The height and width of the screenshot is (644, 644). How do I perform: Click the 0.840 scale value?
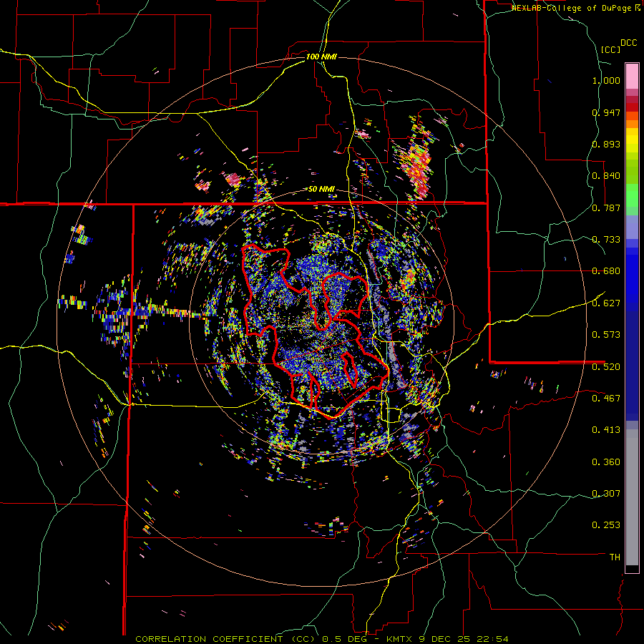click(606, 176)
